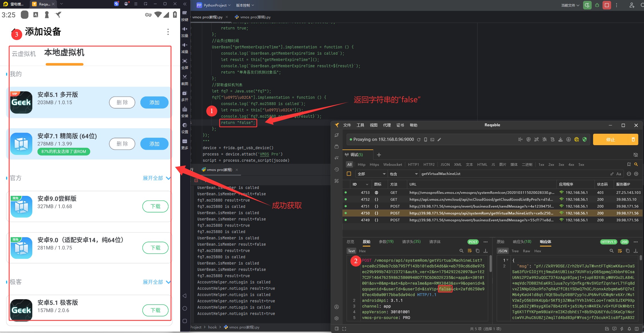Toggle the 2xx status filter chip
Image resolution: width=644 pixels, height=333 pixels.
point(551,164)
